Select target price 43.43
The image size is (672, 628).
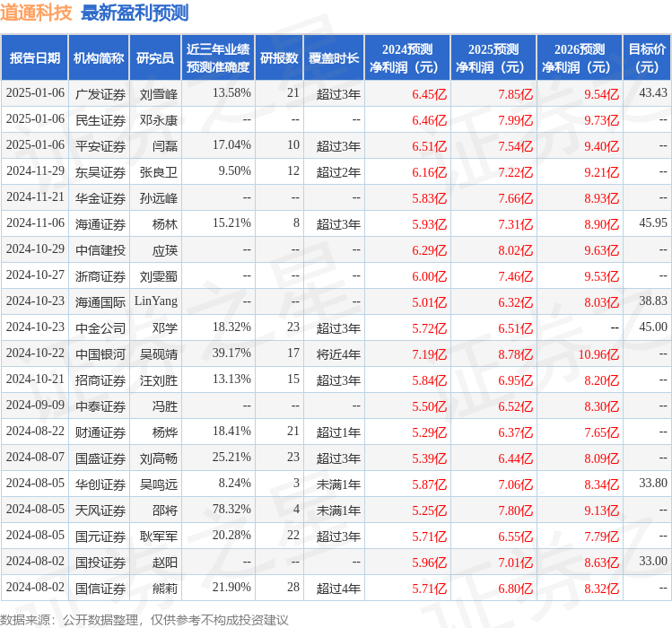(653, 93)
